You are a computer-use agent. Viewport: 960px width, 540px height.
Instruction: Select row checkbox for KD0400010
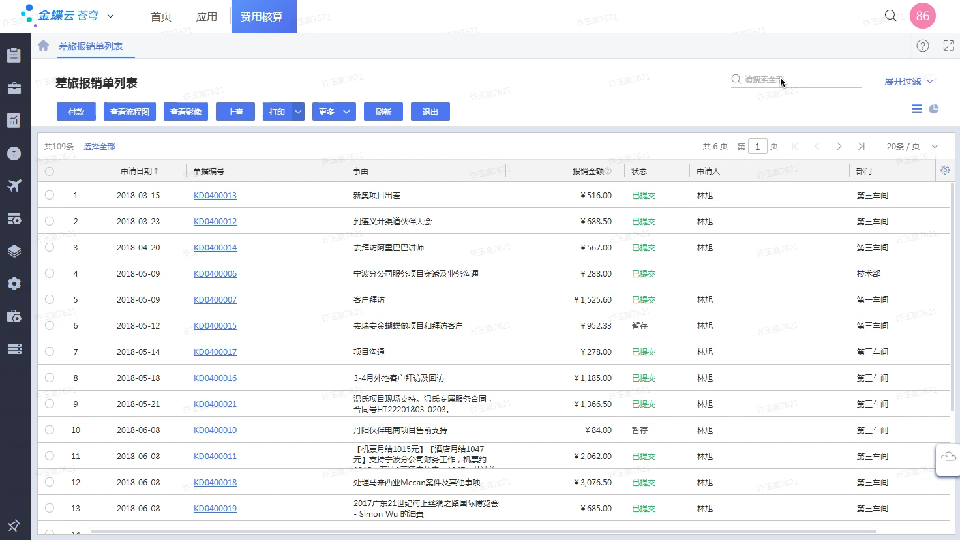tap(50, 430)
